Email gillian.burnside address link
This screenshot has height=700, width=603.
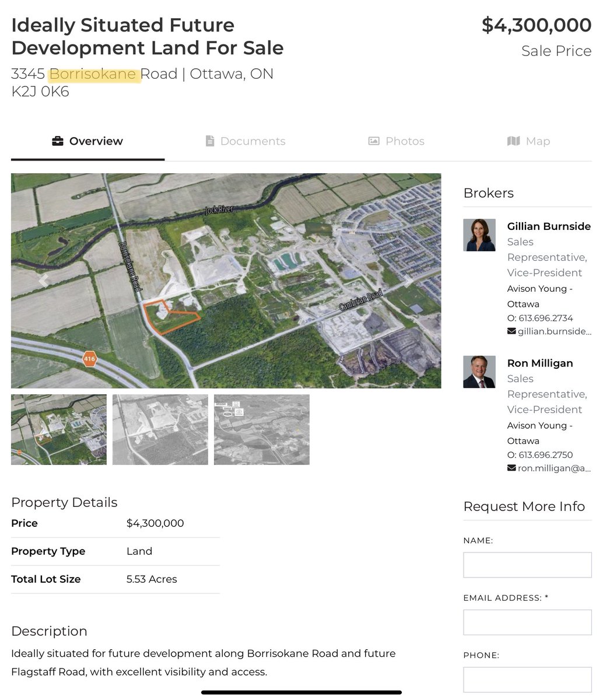click(x=555, y=331)
